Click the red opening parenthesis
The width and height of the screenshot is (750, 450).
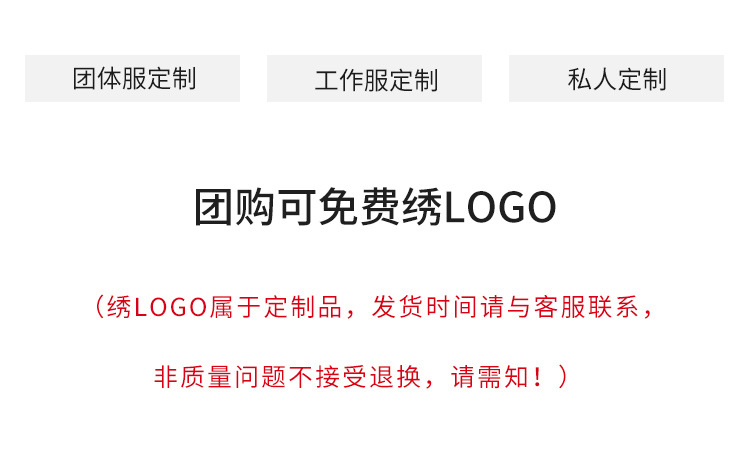[x=99, y=307]
